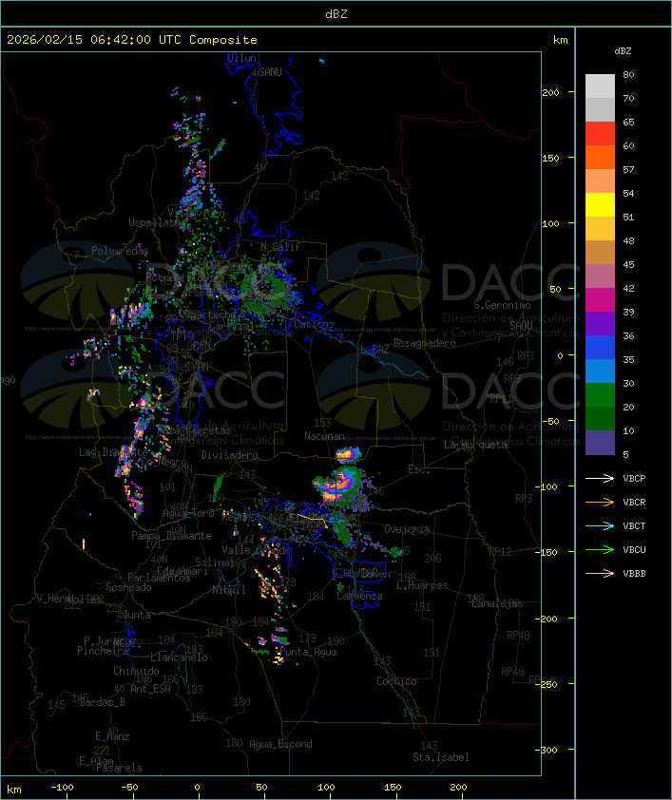Click the 45 value on dBZ scale
Image resolution: width=672 pixels, height=800 pixels.
click(628, 264)
